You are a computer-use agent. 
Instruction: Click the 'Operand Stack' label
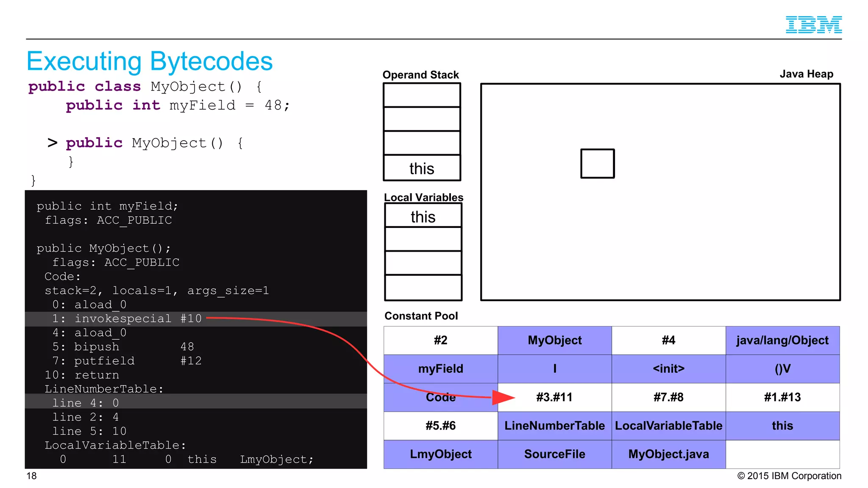pyautogui.click(x=421, y=75)
